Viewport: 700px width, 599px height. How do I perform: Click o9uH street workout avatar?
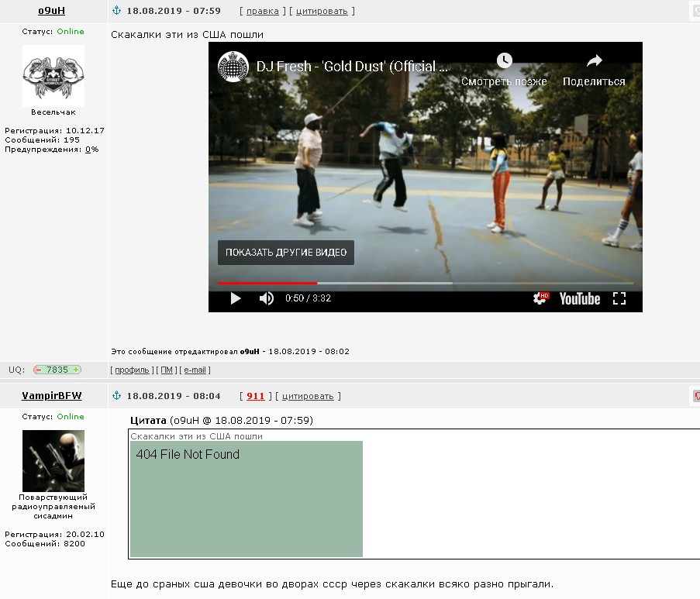point(53,76)
